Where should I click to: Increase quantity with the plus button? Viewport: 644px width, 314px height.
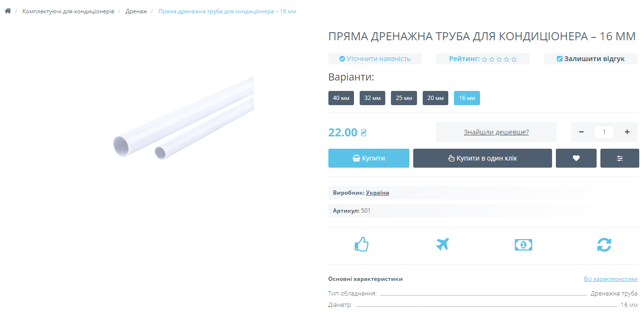pyautogui.click(x=627, y=132)
